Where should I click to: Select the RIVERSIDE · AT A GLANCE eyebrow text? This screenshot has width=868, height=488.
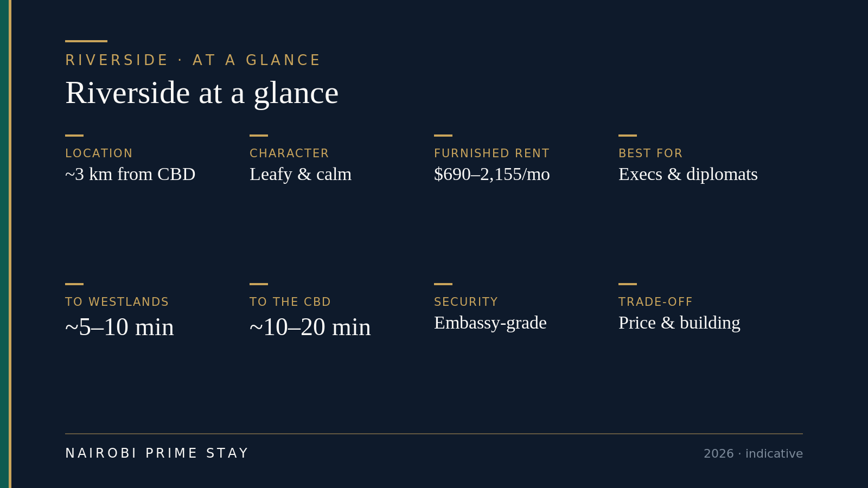tap(193, 60)
